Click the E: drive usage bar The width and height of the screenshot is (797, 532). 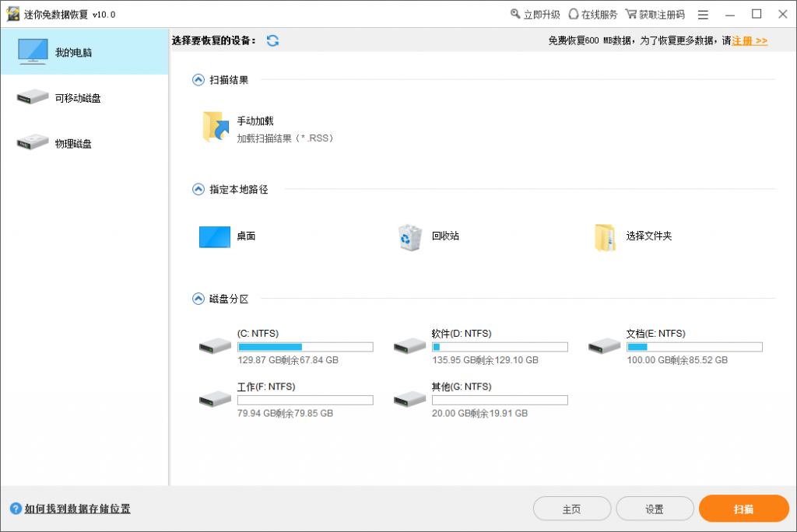click(695, 347)
